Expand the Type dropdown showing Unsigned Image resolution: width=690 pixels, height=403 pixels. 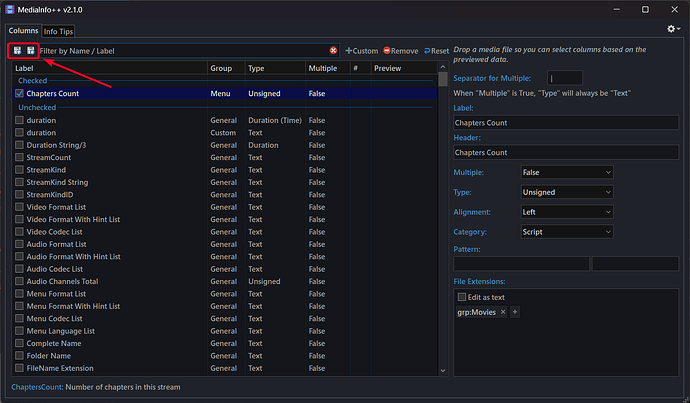click(x=566, y=192)
